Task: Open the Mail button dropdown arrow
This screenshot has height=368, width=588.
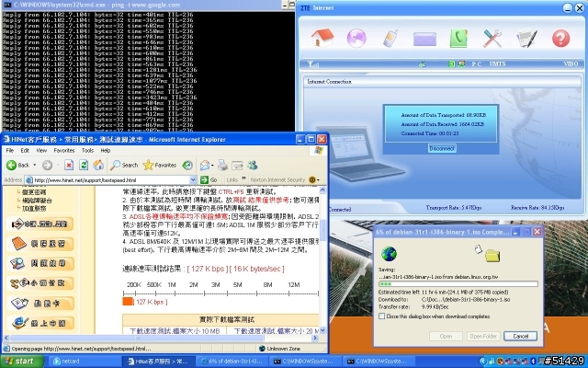Action: [212, 166]
